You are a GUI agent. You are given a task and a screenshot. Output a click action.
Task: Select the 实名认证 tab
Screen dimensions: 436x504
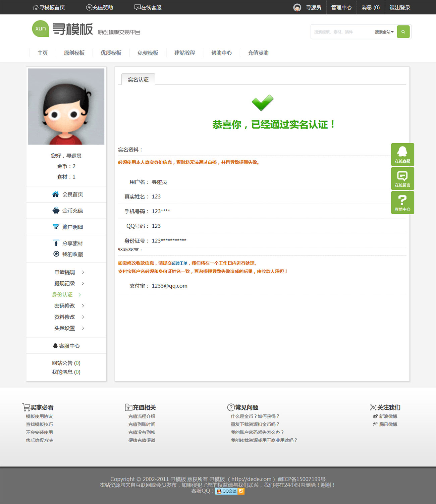pyautogui.click(x=138, y=79)
